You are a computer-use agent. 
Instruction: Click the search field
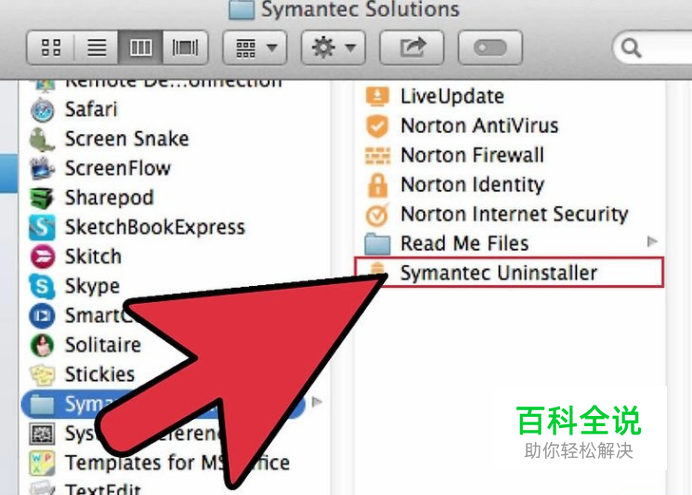pos(653,47)
